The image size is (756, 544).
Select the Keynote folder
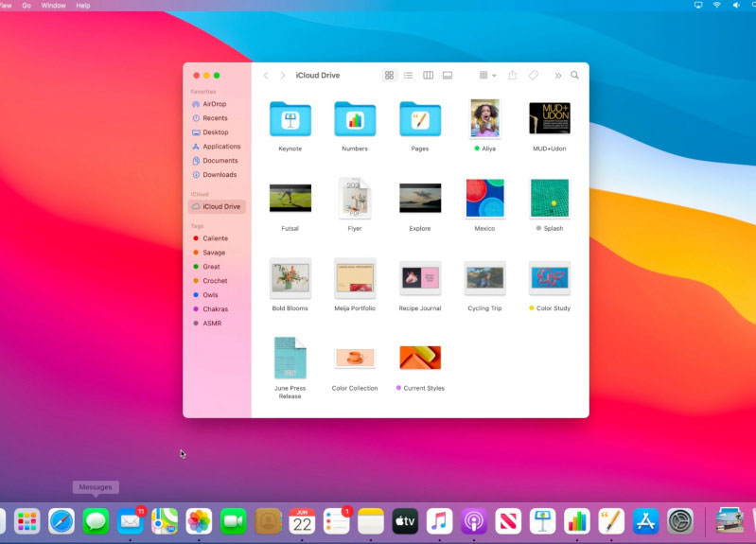click(290, 120)
